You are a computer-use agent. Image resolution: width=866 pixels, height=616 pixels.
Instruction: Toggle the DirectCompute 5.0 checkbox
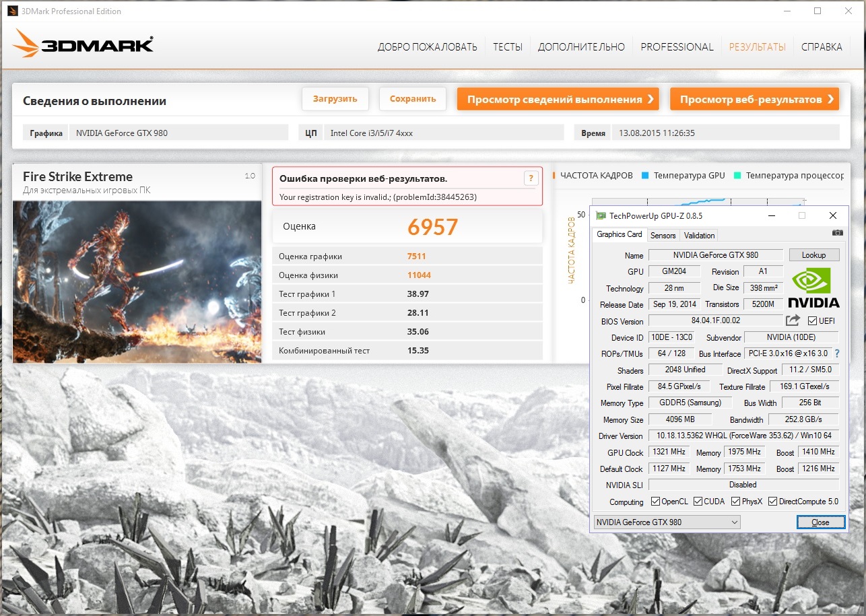(x=772, y=502)
